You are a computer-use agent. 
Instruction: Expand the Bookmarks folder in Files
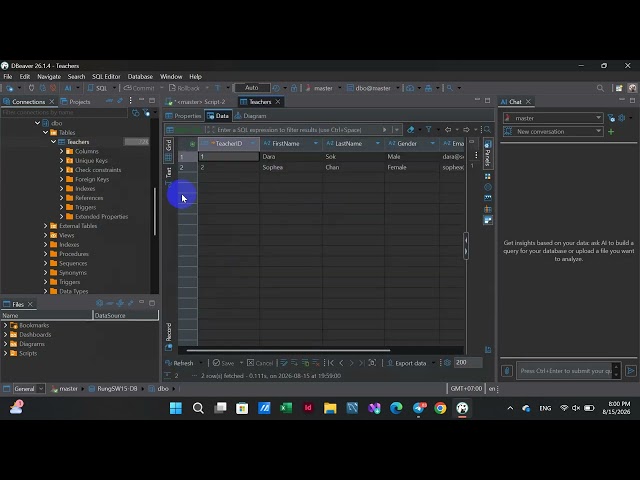(5, 325)
